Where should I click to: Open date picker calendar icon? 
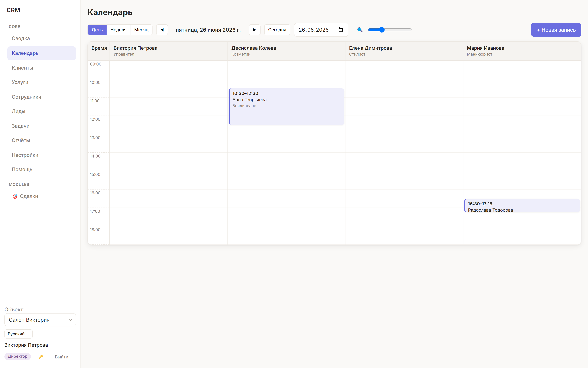pos(341,30)
